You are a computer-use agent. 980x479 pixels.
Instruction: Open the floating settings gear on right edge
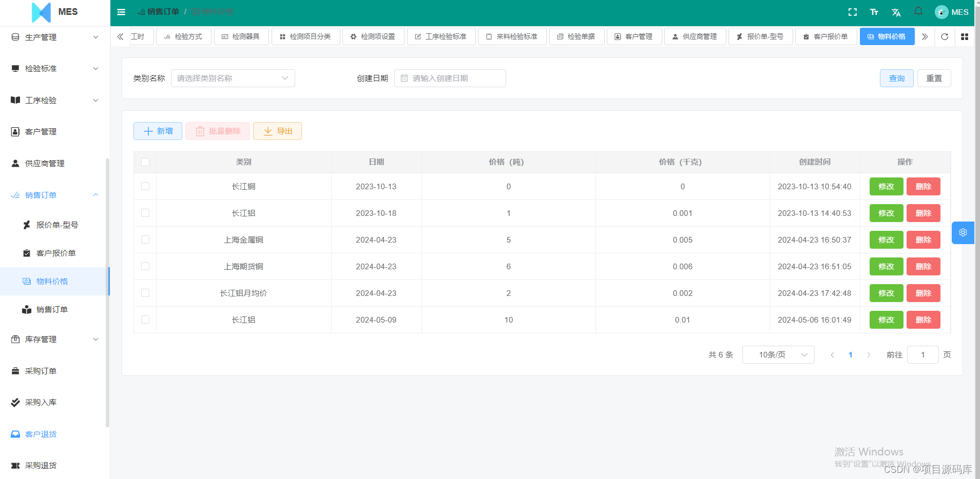point(963,232)
